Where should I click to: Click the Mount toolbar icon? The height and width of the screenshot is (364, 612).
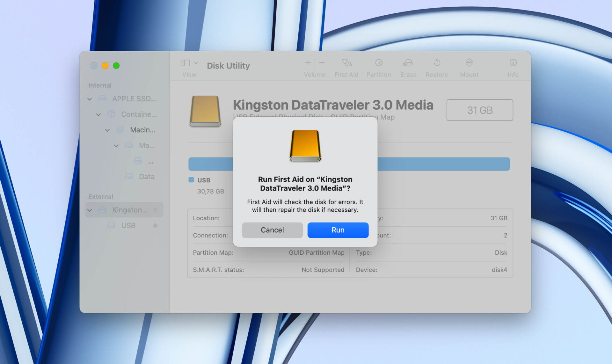(x=469, y=65)
